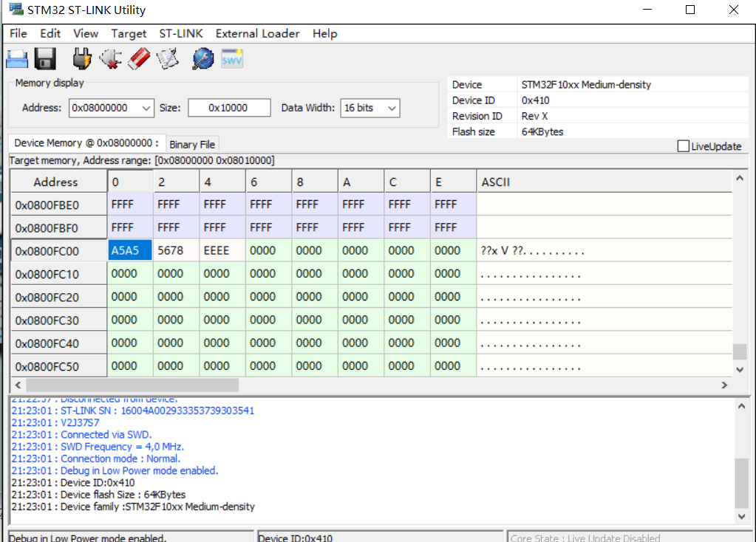The height and width of the screenshot is (542, 756).
Task: Click the 0x0800FC20 address row header
Action: pos(59,298)
